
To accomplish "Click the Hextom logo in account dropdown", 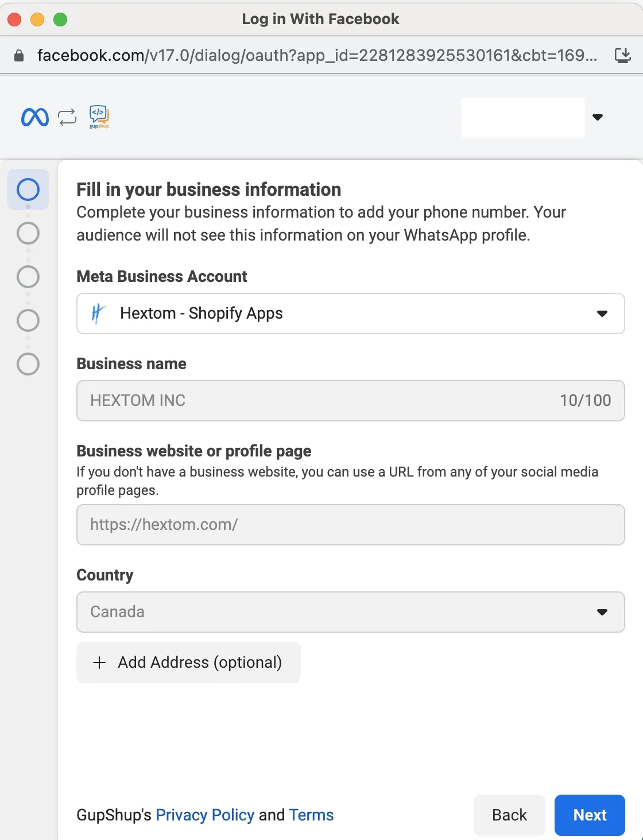I will click(x=98, y=313).
